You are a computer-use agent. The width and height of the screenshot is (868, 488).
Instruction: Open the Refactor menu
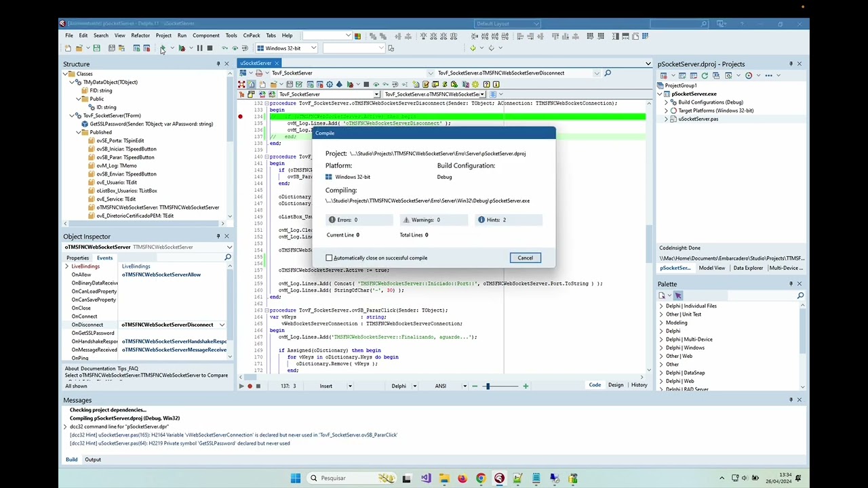(140, 35)
